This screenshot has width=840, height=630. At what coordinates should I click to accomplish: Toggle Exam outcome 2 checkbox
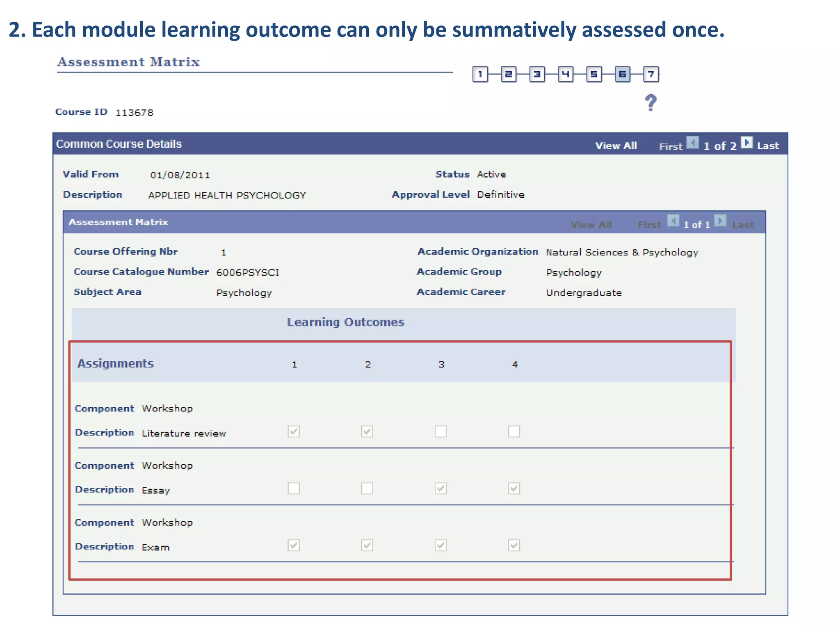pyautogui.click(x=367, y=546)
